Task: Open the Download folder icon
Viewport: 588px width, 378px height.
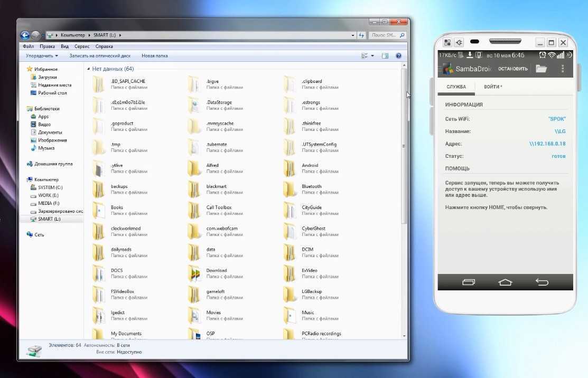Action: tap(196, 273)
